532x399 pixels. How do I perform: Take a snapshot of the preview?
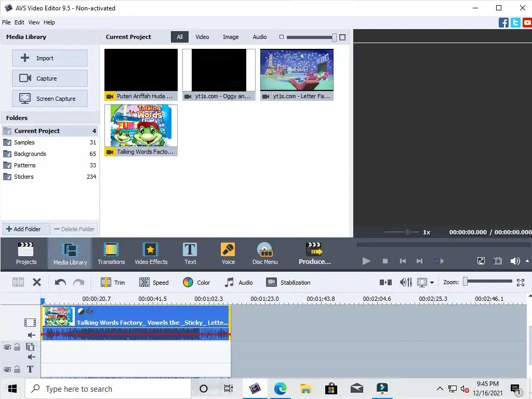point(498,261)
